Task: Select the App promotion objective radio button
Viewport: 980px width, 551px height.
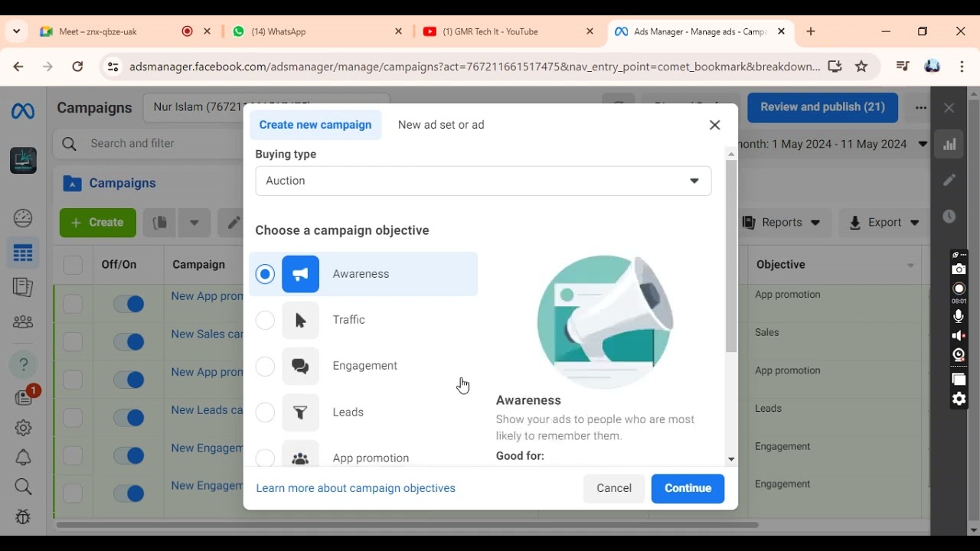Action: 265,458
